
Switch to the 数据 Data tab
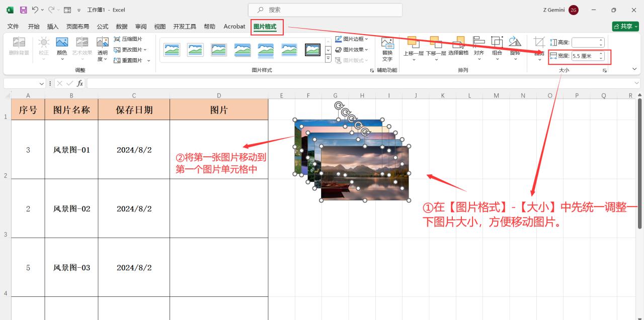(122, 27)
